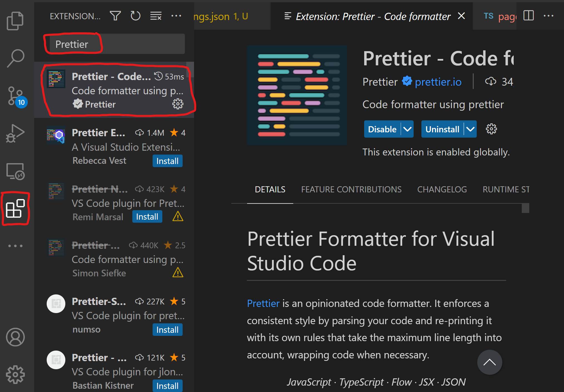Open the Search view icon
This screenshot has height=392, width=564.
[x=16, y=58]
